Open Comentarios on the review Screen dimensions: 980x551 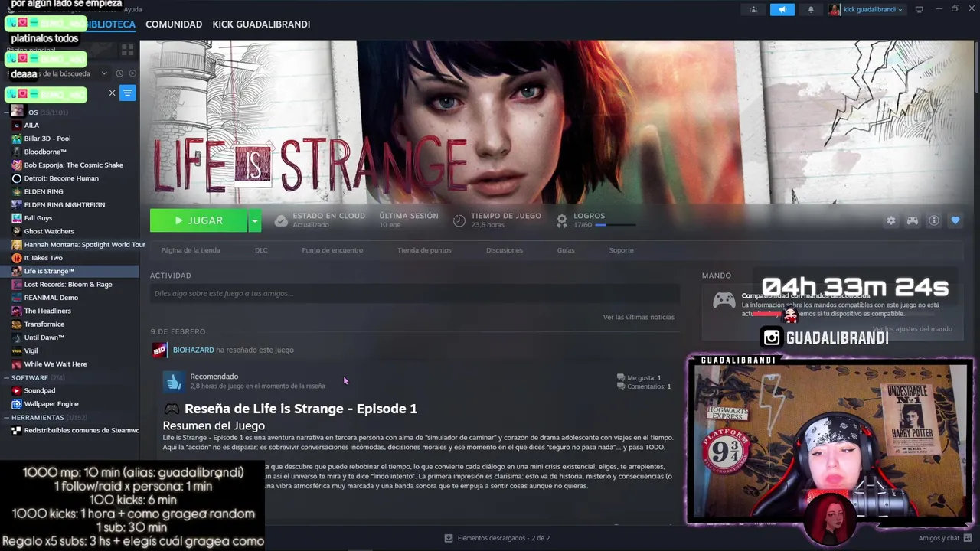coord(643,386)
